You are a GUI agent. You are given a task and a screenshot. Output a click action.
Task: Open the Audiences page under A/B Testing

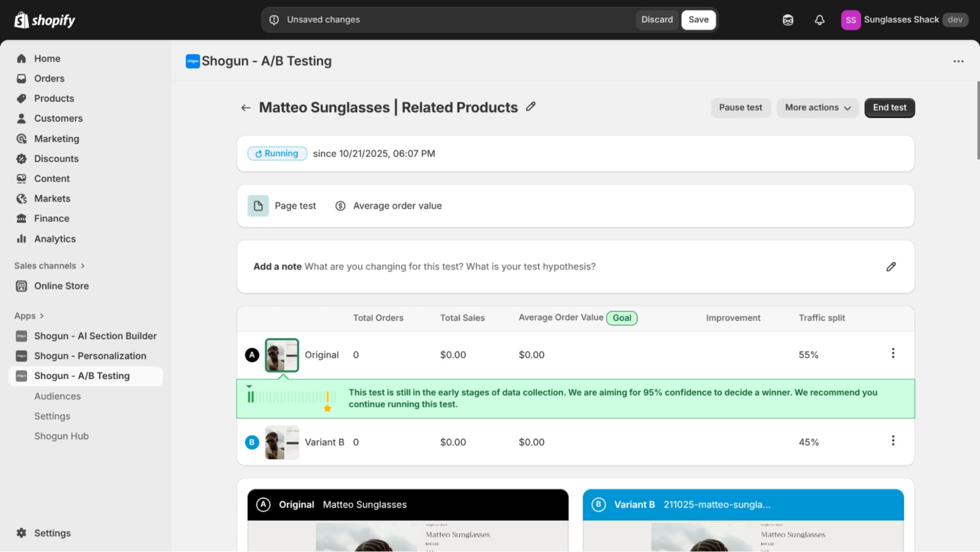(x=57, y=396)
